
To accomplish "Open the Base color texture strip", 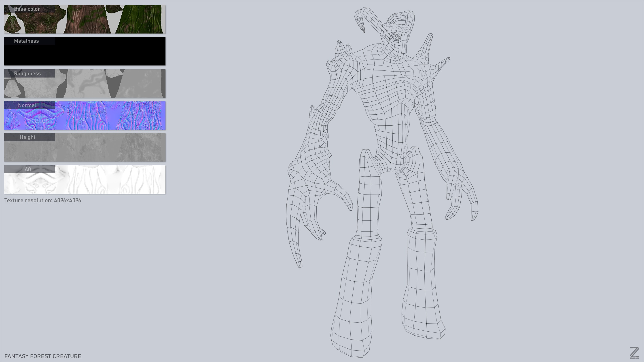I will point(85,19).
